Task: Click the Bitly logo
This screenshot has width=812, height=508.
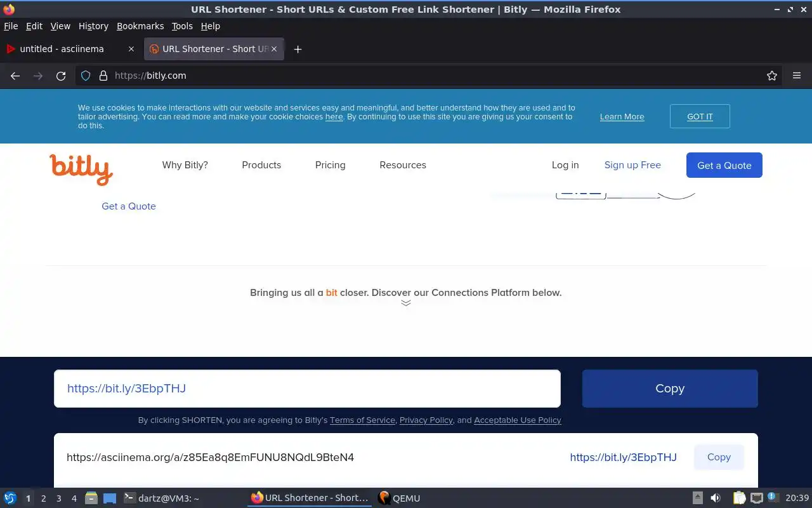Action: 81,169
